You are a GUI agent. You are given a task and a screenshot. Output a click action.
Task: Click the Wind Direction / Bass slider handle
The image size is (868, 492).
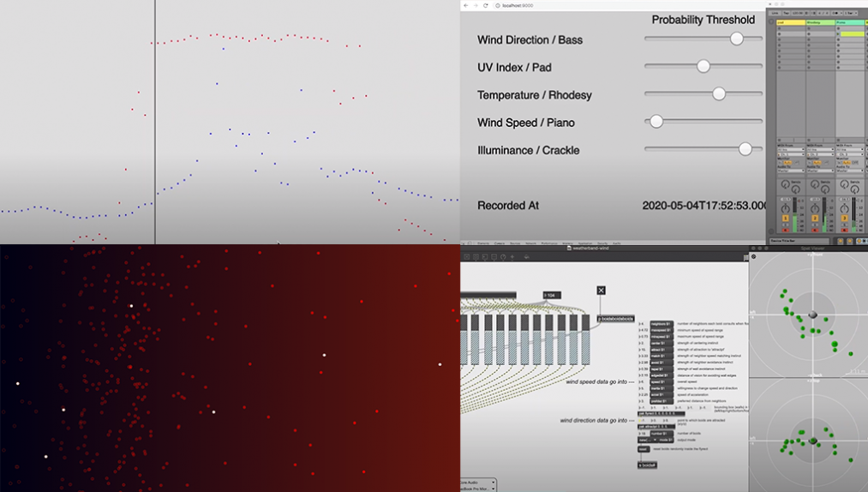(x=736, y=39)
